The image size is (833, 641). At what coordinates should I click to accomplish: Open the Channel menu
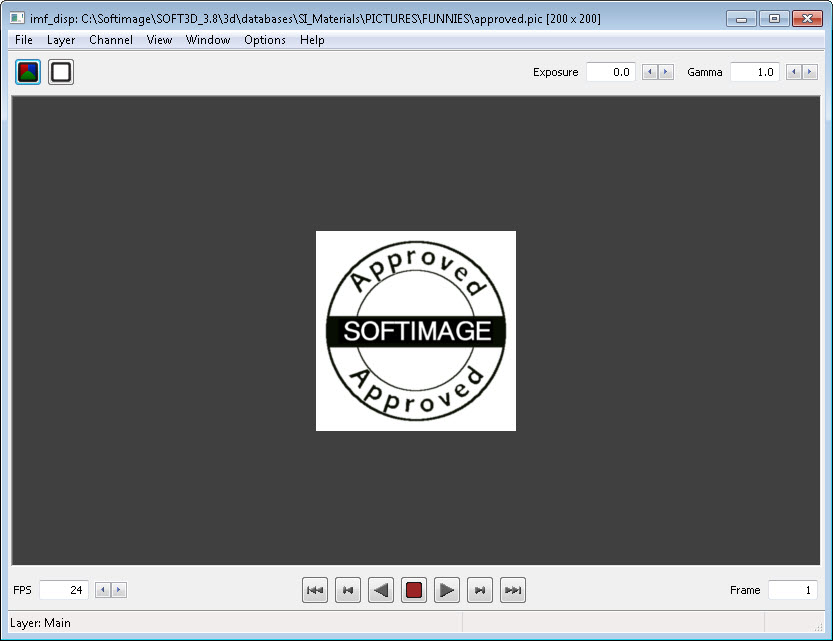pyautogui.click(x=110, y=40)
